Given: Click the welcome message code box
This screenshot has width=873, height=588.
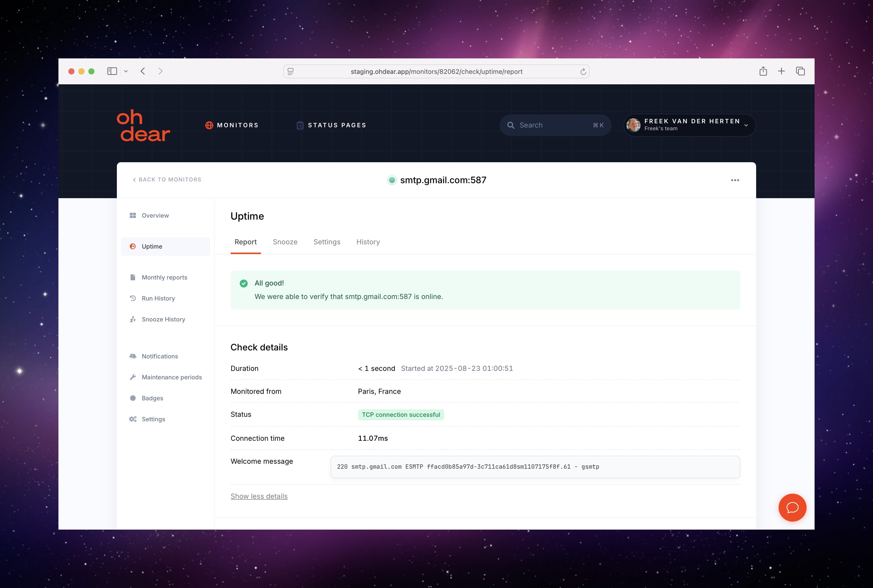Looking at the screenshot, I should (535, 466).
